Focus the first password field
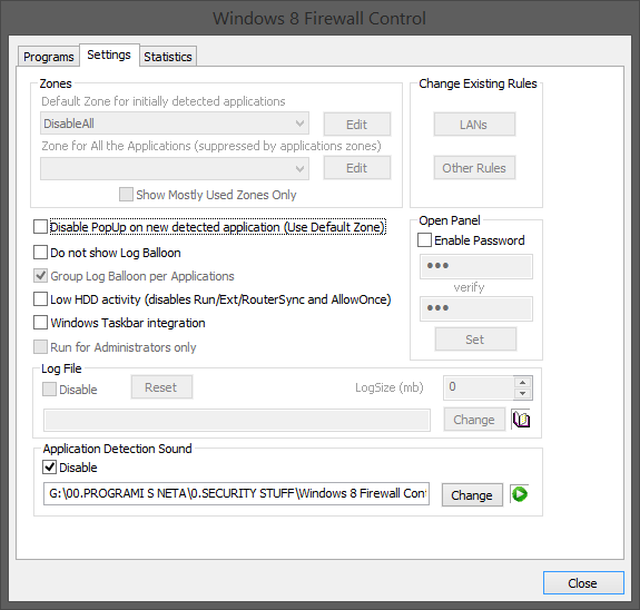The height and width of the screenshot is (610, 640). pos(475,267)
